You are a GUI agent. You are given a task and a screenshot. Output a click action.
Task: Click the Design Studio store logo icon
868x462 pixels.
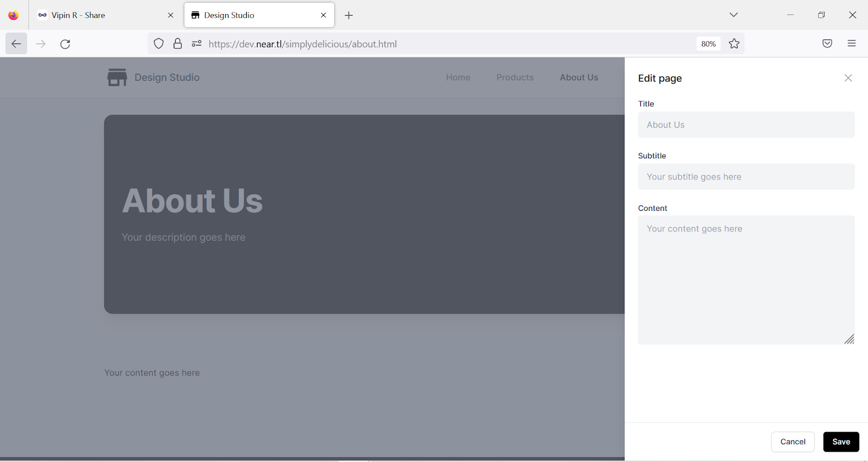[117, 78]
